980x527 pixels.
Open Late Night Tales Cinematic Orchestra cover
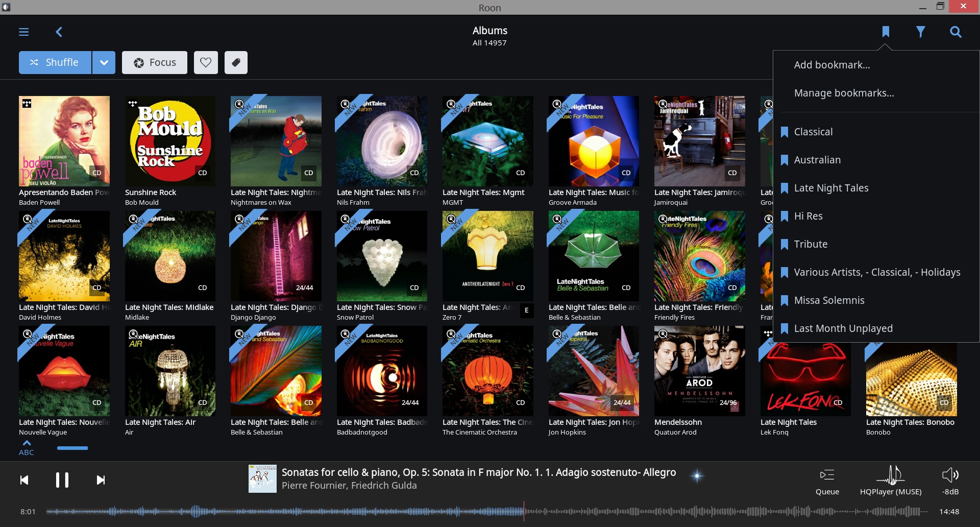tap(488, 371)
